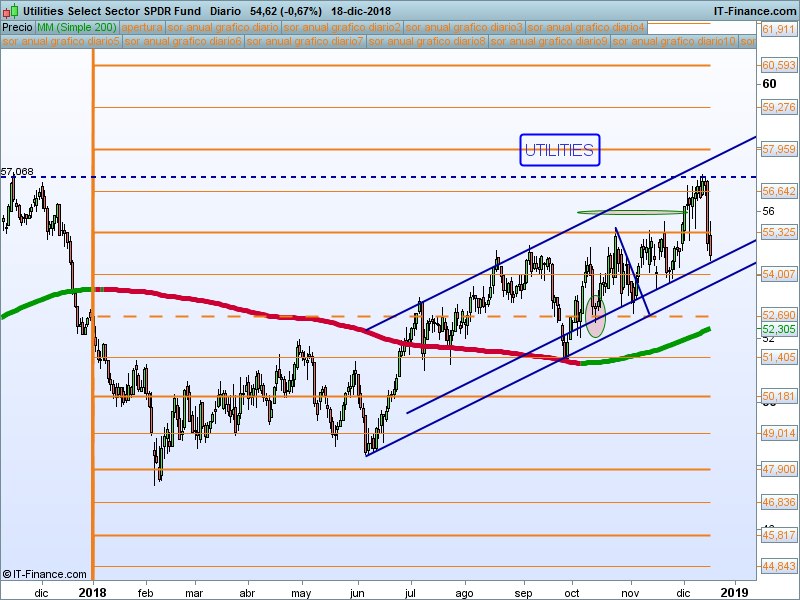Click the 2018 year label on time axis

point(92,591)
